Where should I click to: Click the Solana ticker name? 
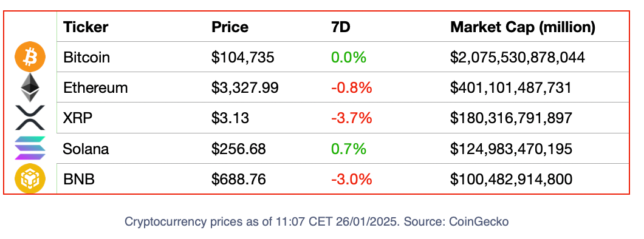click(86, 149)
